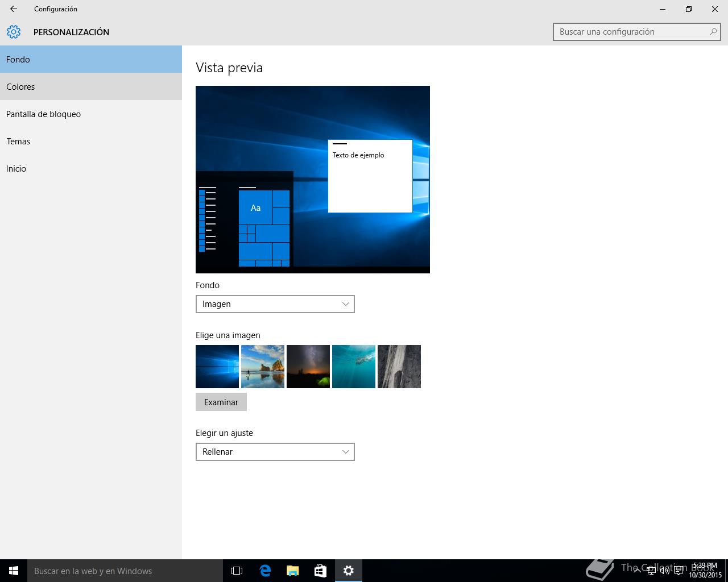Open Pantalla de bloqueo settings

(x=91, y=114)
